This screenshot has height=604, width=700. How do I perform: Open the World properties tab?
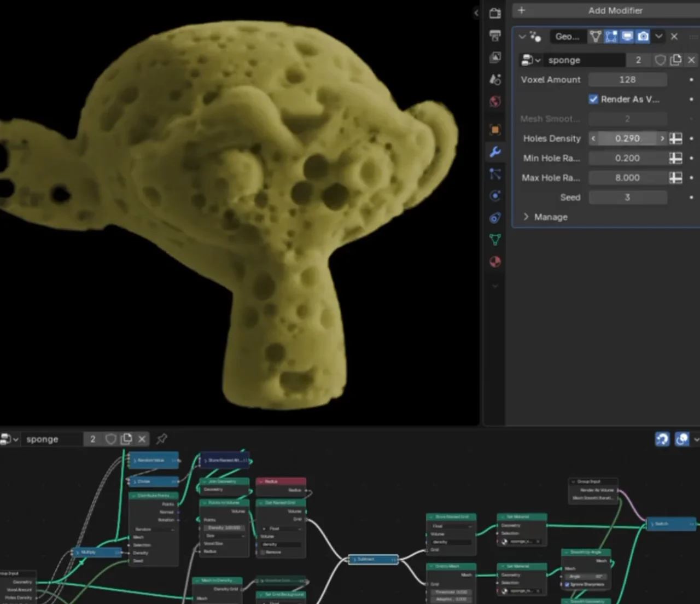[x=495, y=102]
